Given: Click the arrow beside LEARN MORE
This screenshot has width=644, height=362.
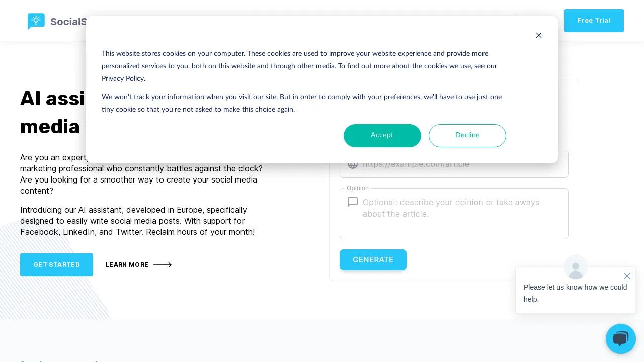Looking at the screenshot, I should (x=163, y=265).
